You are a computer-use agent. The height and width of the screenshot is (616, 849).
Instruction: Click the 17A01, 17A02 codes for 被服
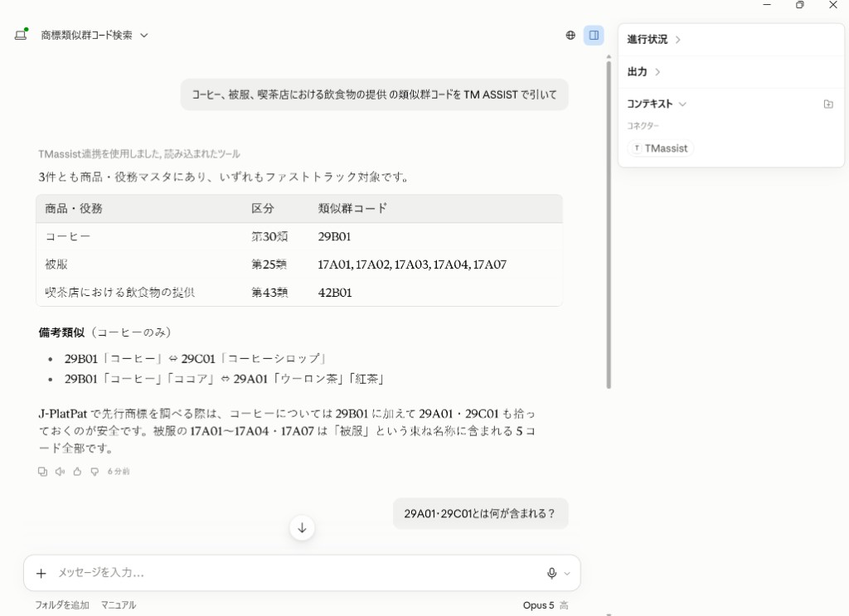click(412, 264)
